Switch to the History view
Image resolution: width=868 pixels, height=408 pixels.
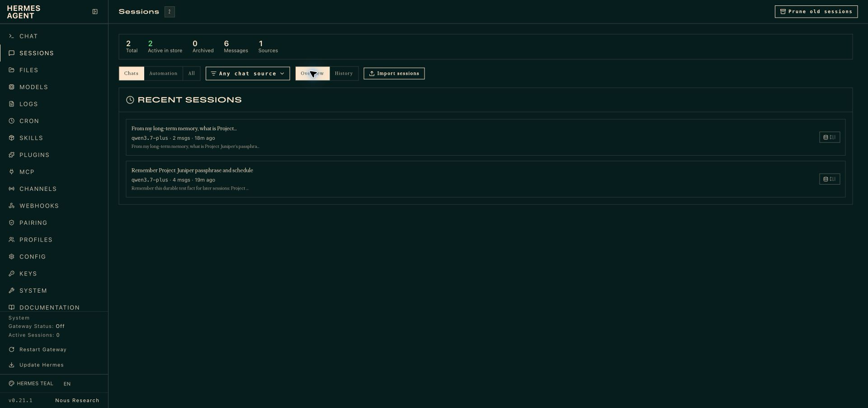tap(344, 73)
